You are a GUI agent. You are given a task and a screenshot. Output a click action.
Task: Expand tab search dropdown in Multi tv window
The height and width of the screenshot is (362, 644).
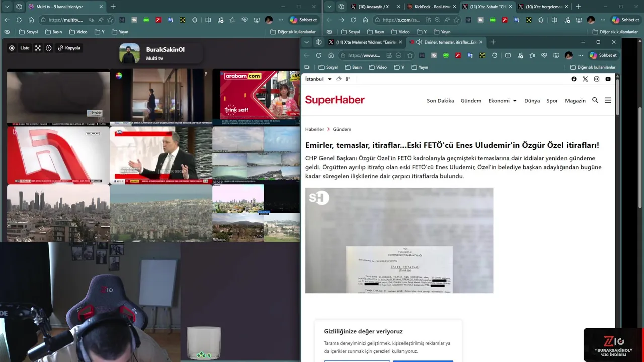pos(7,7)
